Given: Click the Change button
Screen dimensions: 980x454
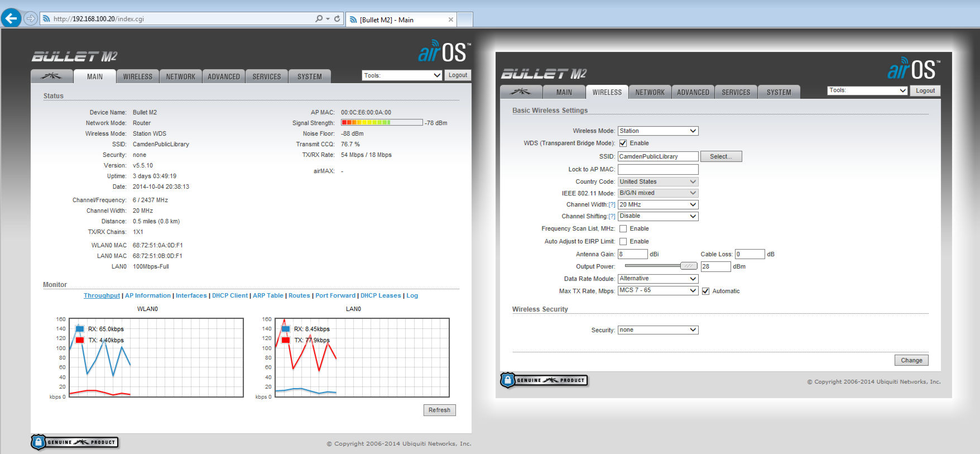Looking at the screenshot, I should click(x=911, y=360).
